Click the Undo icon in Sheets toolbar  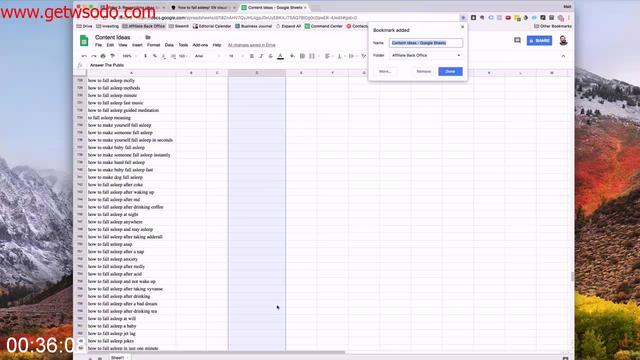point(84,56)
